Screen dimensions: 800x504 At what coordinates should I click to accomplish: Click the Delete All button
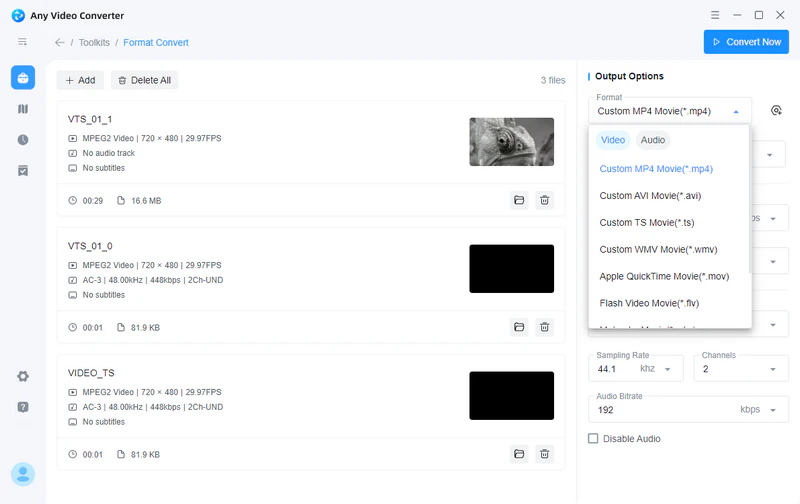click(x=144, y=80)
